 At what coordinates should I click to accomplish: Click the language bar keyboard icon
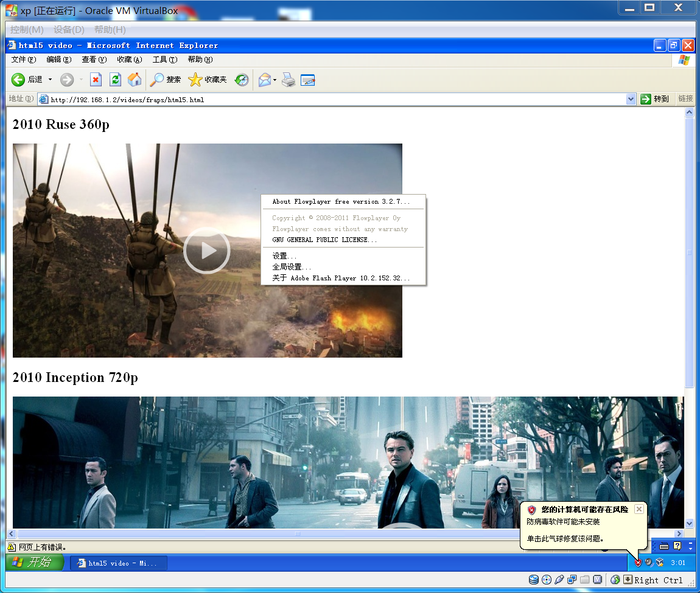664,546
